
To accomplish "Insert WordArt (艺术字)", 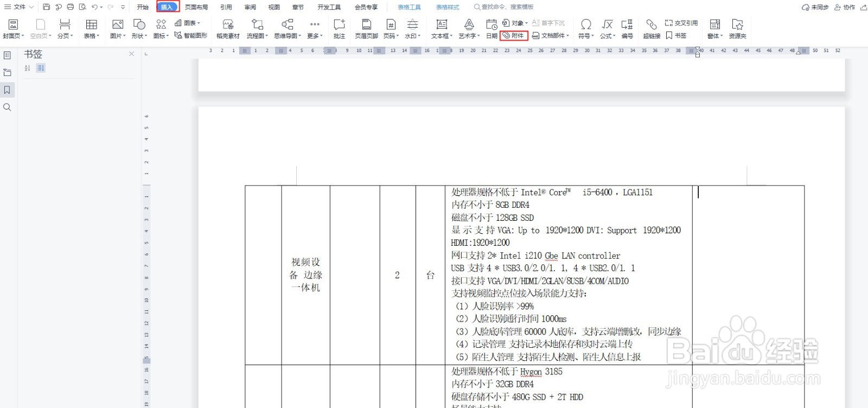I will pyautogui.click(x=469, y=29).
